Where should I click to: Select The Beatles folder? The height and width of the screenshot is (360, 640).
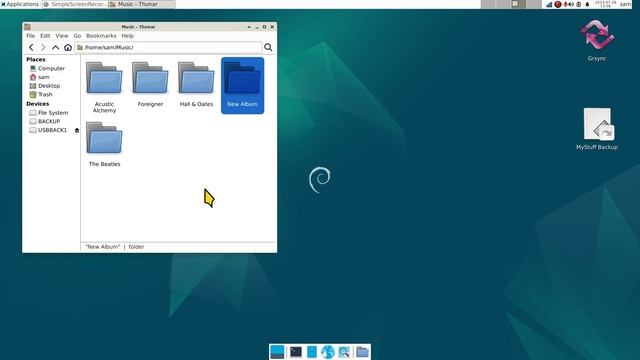coord(104,144)
